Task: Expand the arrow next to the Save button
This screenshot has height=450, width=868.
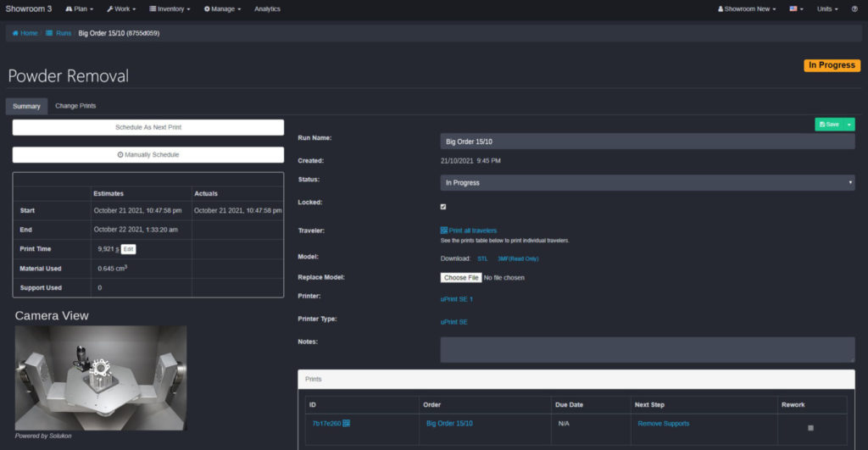Action: point(849,125)
